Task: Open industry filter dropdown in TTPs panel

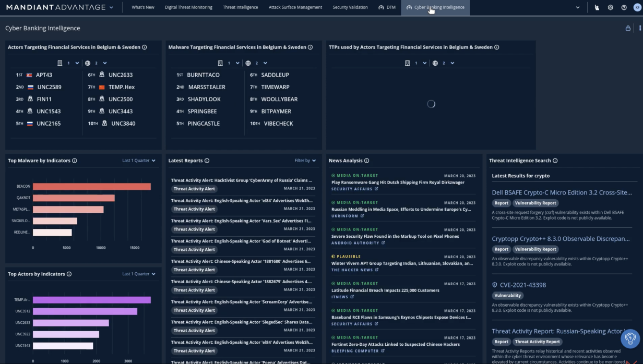Action: 416,63
